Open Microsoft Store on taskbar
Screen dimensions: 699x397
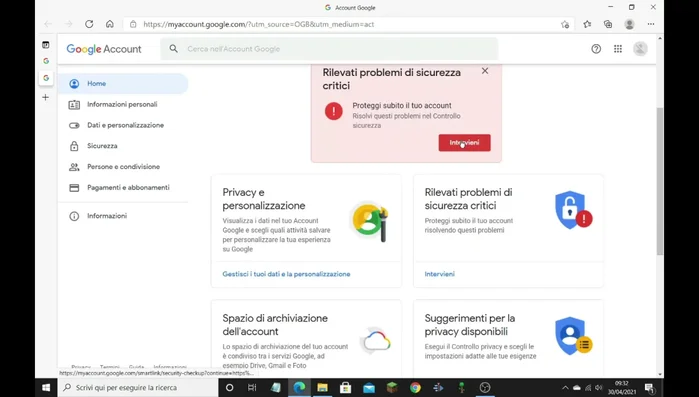345,388
